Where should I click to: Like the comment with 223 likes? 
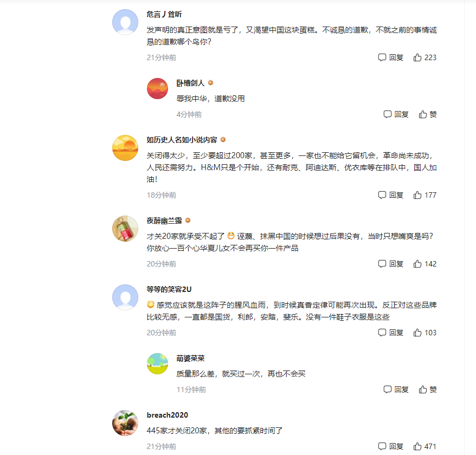coord(424,57)
